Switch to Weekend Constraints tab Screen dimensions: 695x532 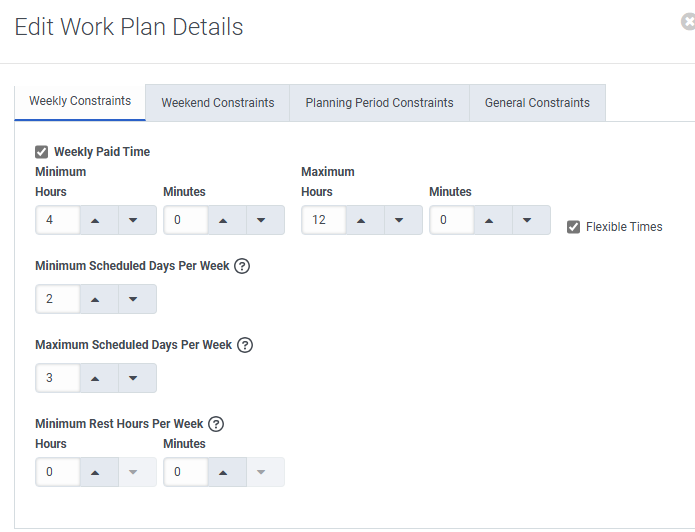(217, 103)
